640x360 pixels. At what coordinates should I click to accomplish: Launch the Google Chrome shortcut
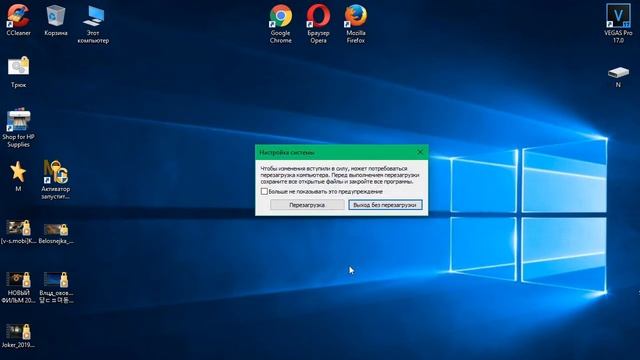(x=280, y=24)
